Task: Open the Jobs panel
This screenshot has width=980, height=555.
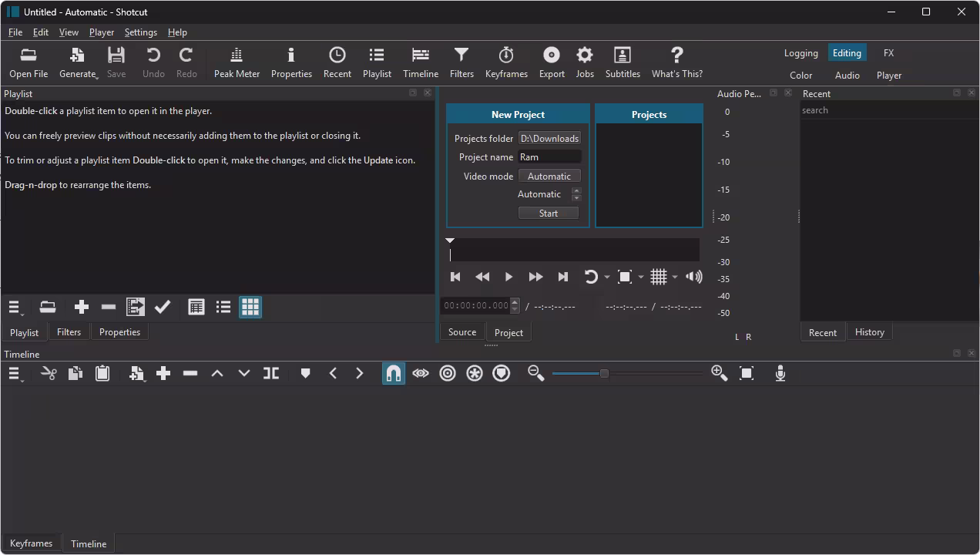Action: 585,62
